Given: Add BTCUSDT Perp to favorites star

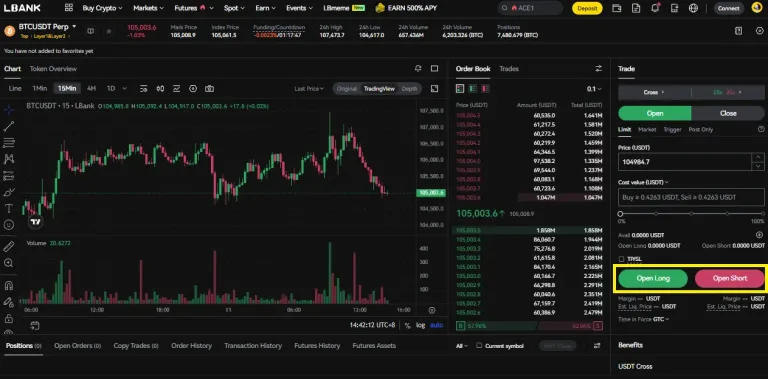Looking at the screenshot, I should coord(109,31).
